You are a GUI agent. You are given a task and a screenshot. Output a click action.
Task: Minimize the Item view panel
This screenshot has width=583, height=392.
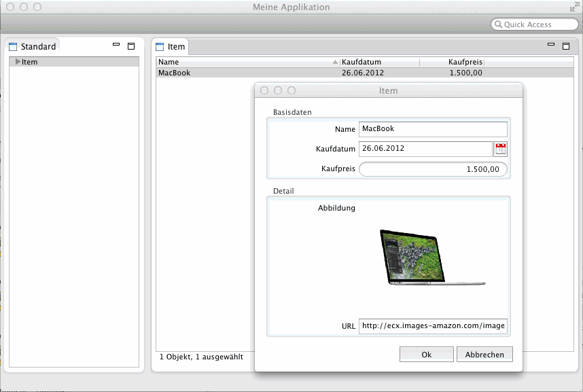[x=551, y=46]
